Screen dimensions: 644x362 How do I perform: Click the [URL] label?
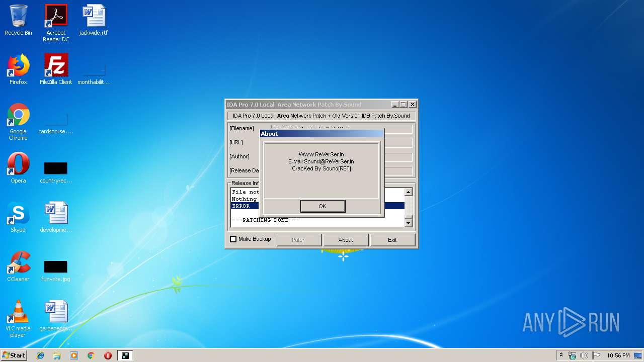click(236, 142)
